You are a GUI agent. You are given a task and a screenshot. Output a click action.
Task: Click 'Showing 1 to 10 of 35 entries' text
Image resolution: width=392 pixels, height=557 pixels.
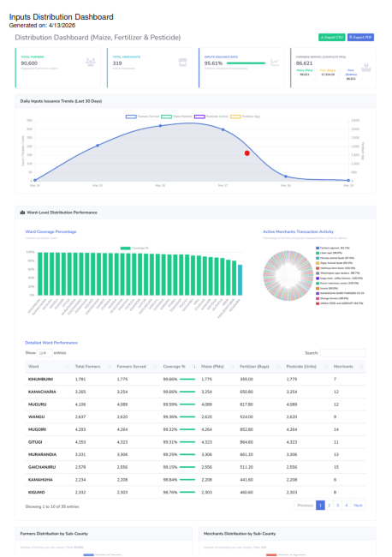[x=52, y=506]
